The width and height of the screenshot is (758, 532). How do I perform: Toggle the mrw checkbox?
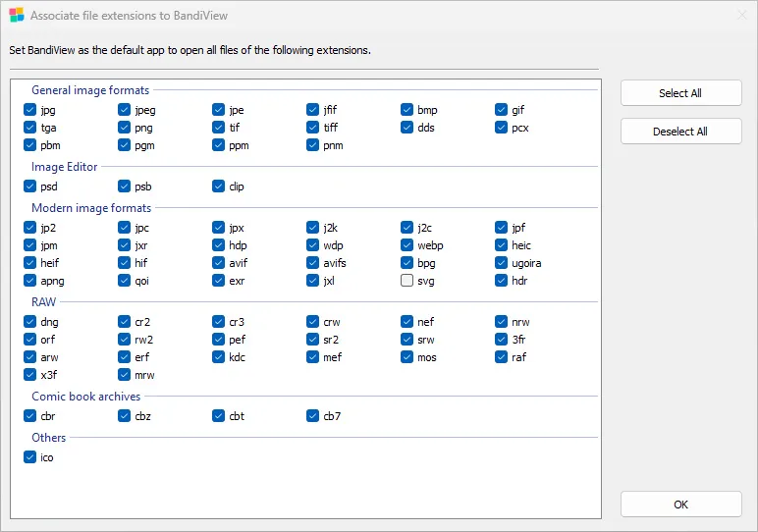125,375
